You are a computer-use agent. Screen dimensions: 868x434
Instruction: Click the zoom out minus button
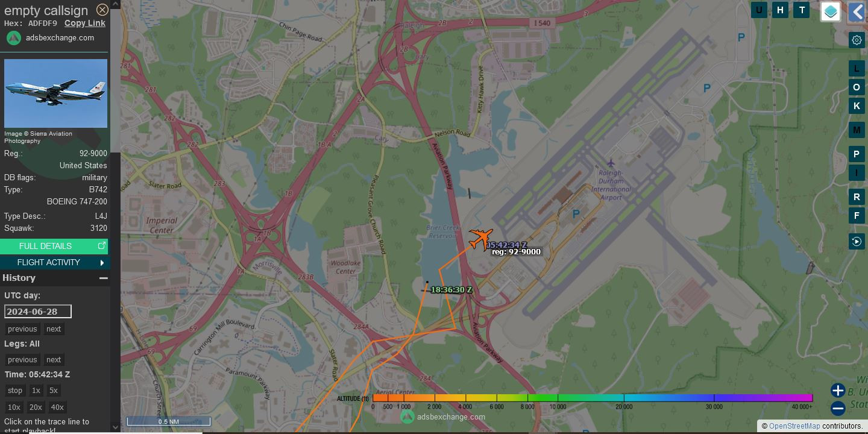838,409
